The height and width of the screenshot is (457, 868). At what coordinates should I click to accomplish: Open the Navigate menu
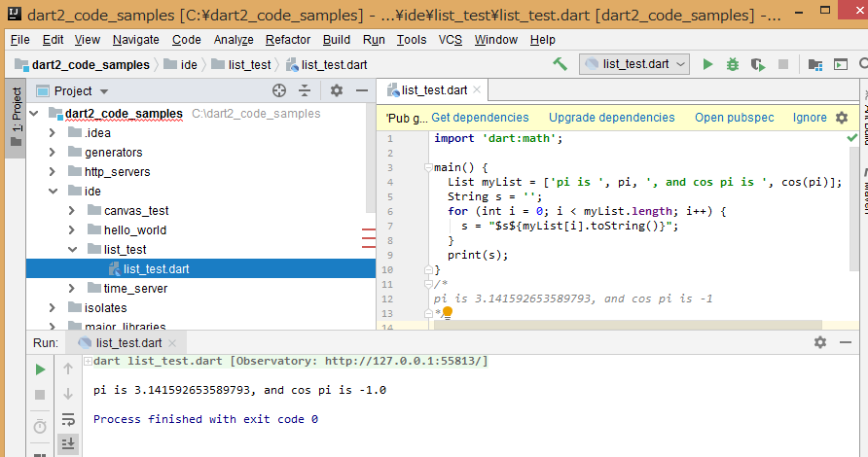(135, 40)
